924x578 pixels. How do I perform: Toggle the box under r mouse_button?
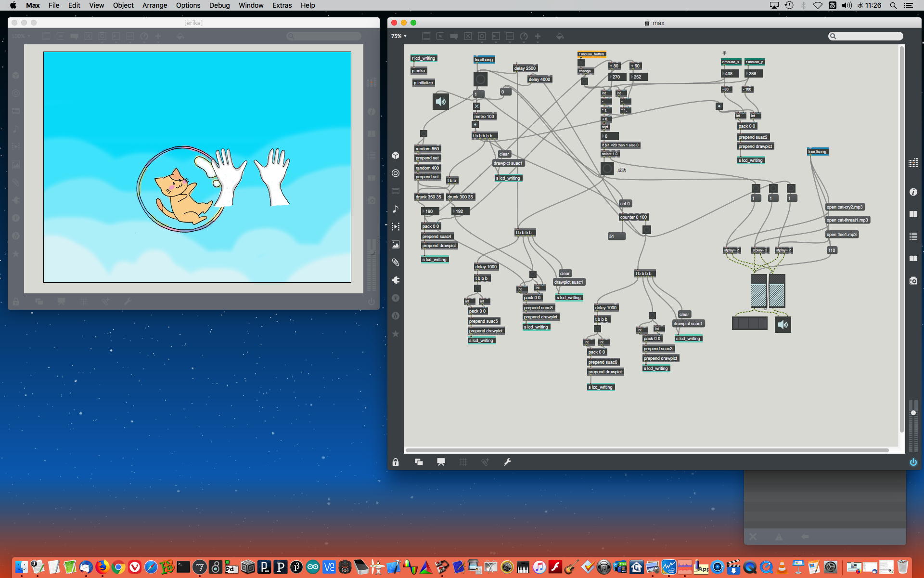tap(581, 63)
